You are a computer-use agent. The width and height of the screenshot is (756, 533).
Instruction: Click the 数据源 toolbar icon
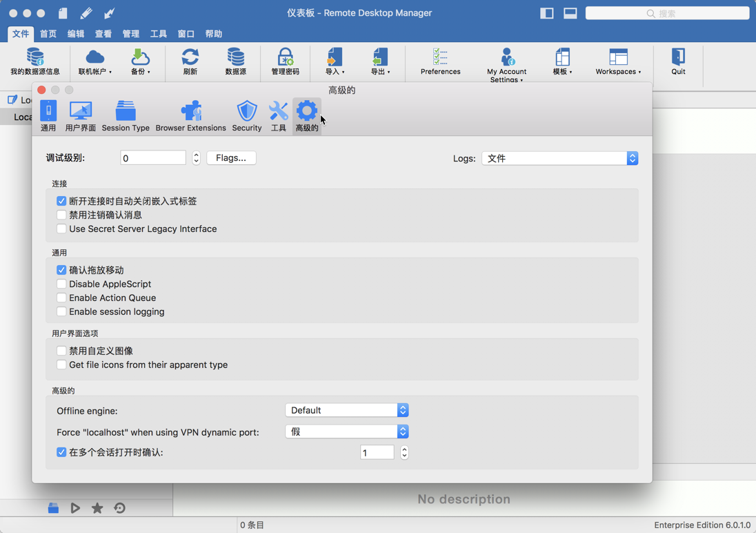click(x=235, y=61)
